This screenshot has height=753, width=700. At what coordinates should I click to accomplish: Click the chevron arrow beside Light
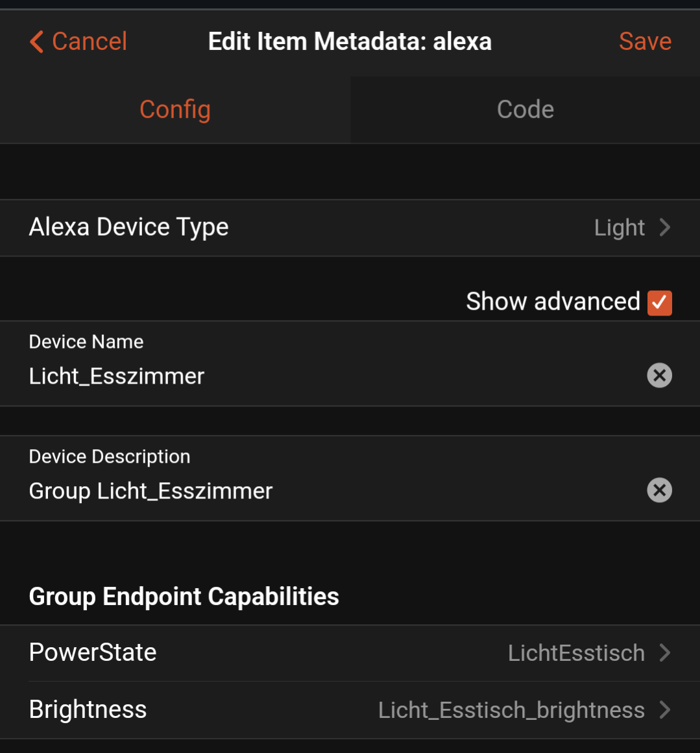pos(664,227)
